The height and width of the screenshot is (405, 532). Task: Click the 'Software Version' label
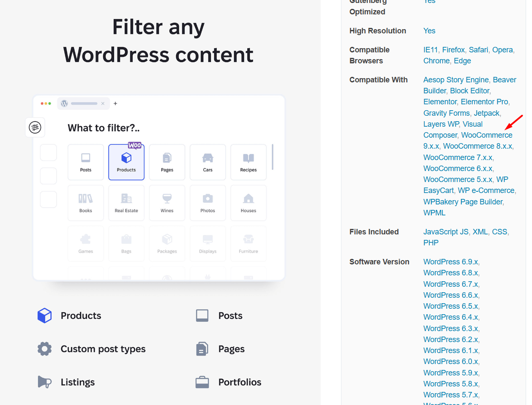[379, 262]
